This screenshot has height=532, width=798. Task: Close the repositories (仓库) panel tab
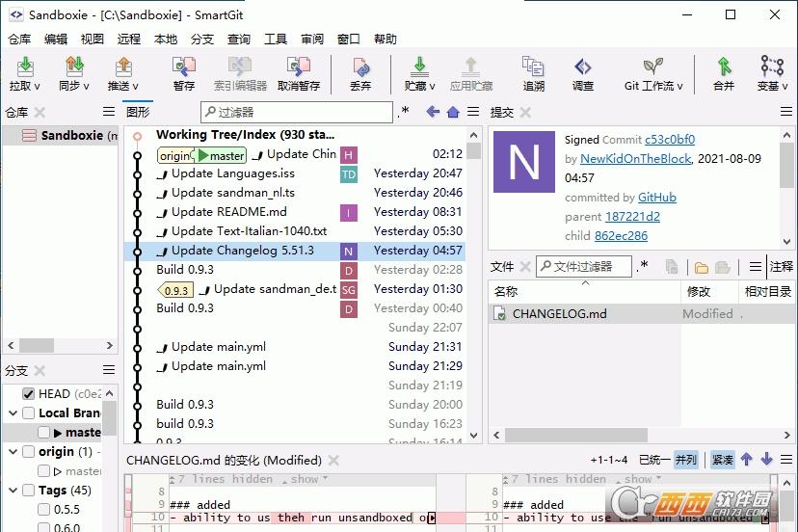pyautogui.click(x=40, y=112)
